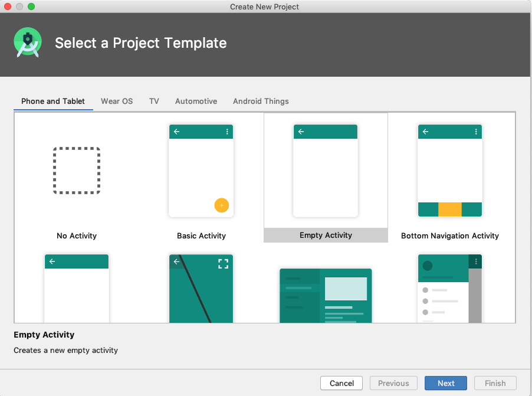Screen dimensions: 532x396
Task: Close the Create New Project window
Action: (8, 6)
